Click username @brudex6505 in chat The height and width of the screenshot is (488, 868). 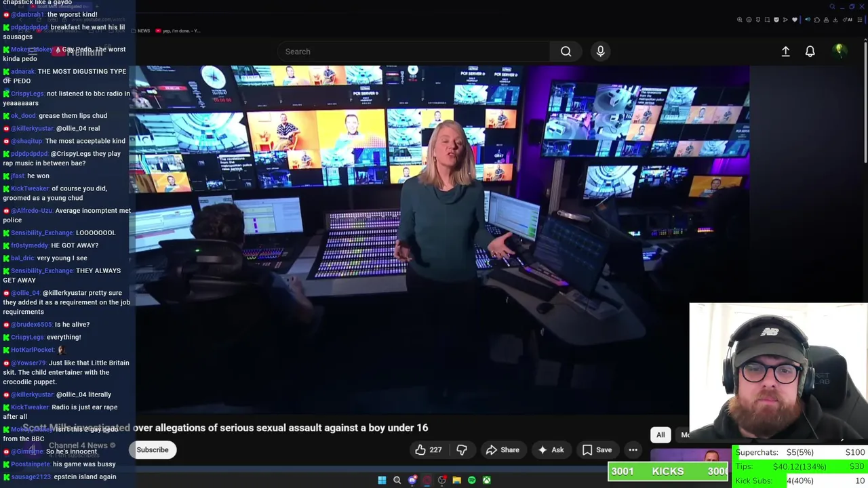[x=31, y=325]
